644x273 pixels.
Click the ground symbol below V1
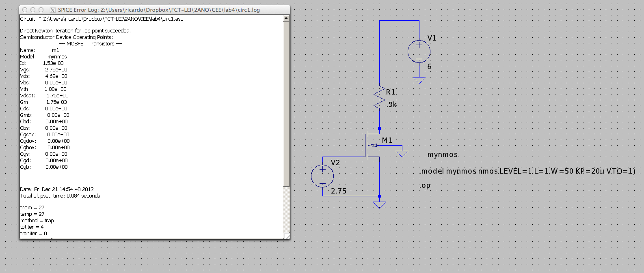click(x=419, y=80)
